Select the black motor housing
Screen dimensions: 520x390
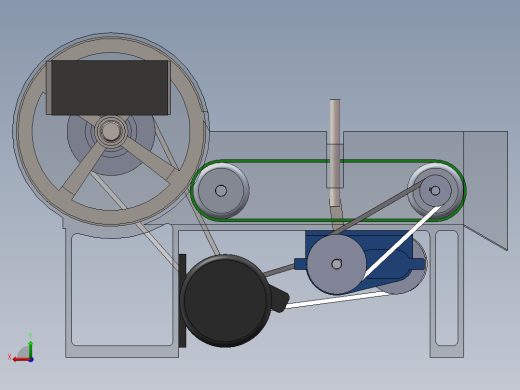point(225,301)
